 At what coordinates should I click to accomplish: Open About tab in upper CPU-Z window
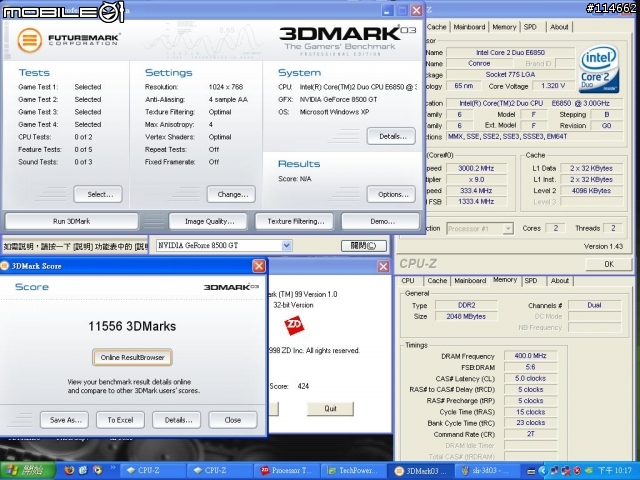559,27
